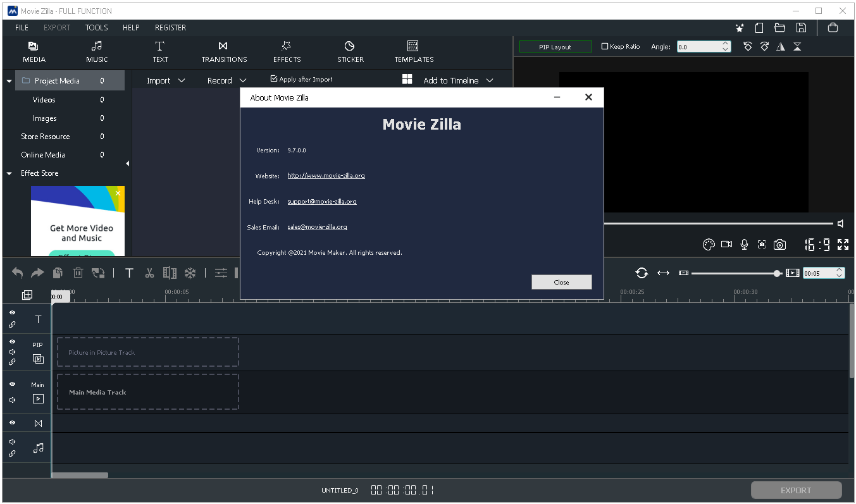Click the support@movie-zilla.org Help Desk link
Image resolution: width=856 pixels, height=504 pixels.
pyautogui.click(x=322, y=201)
